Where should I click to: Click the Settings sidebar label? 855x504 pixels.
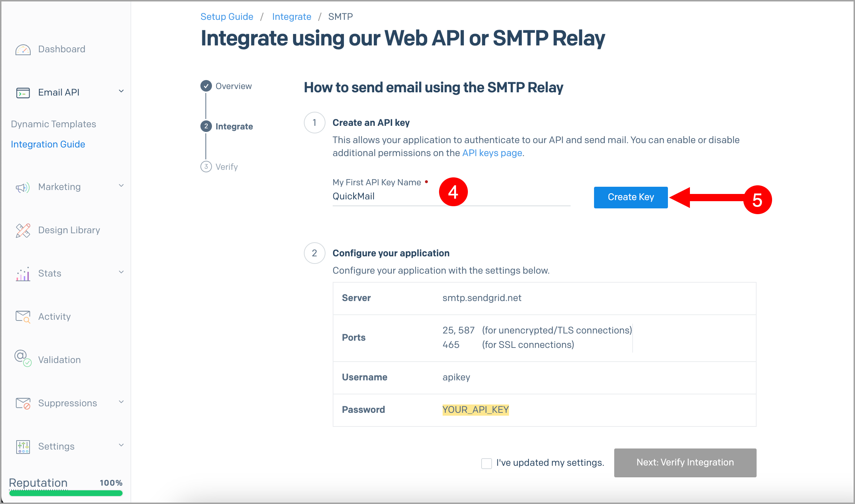56,446
